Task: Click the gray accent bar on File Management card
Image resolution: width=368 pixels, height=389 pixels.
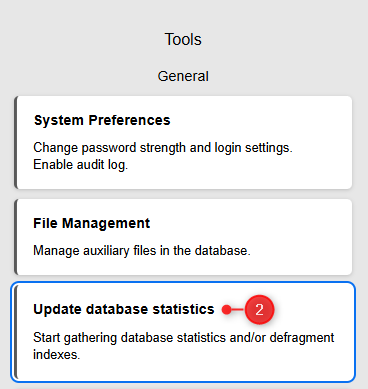Action: click(x=16, y=237)
